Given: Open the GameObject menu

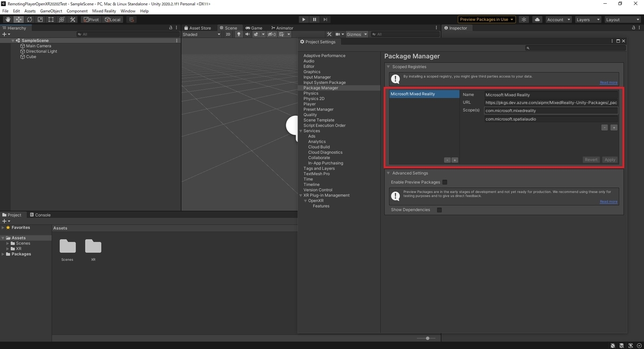Looking at the screenshot, I should tap(51, 11).
